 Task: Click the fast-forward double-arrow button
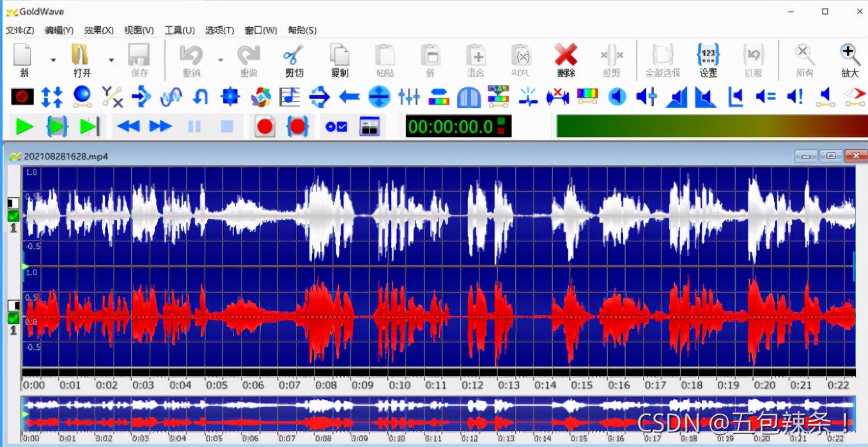click(160, 126)
